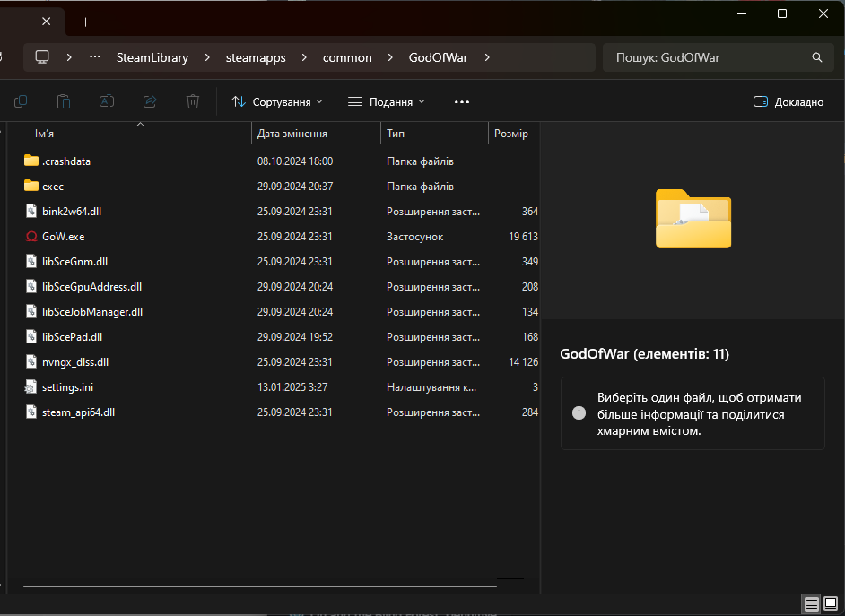Sort by Тип column header
Screen dimensions: 845x616
[434, 133]
